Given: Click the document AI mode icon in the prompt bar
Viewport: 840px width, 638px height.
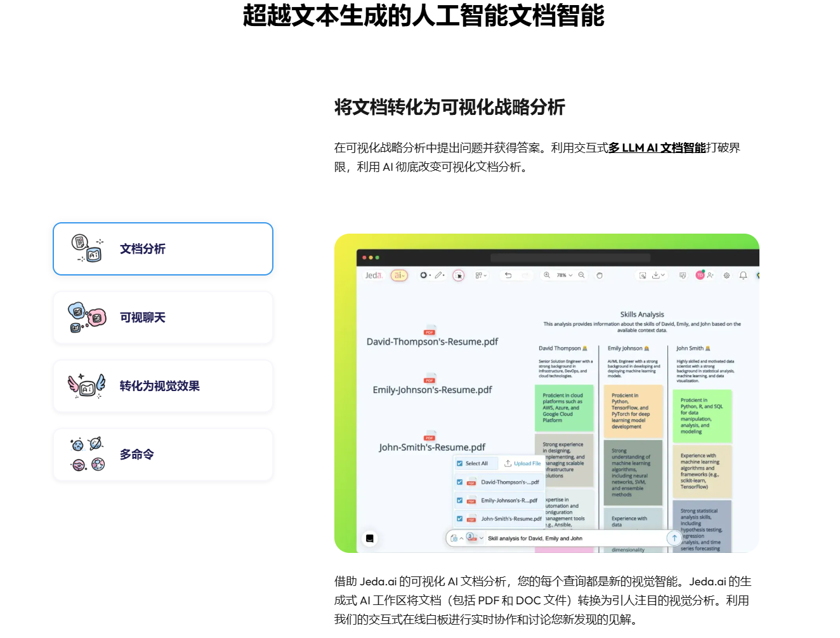Looking at the screenshot, I should pos(454,538).
